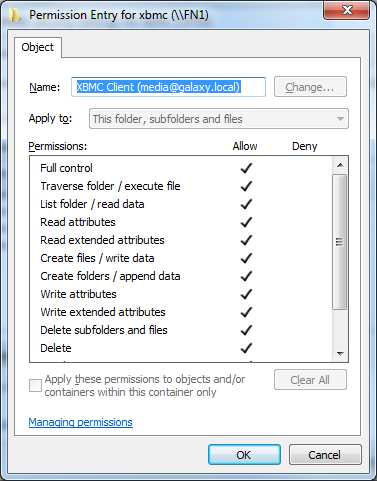The height and width of the screenshot is (481, 377).
Task: Click the Allow column header
Action: tap(245, 146)
